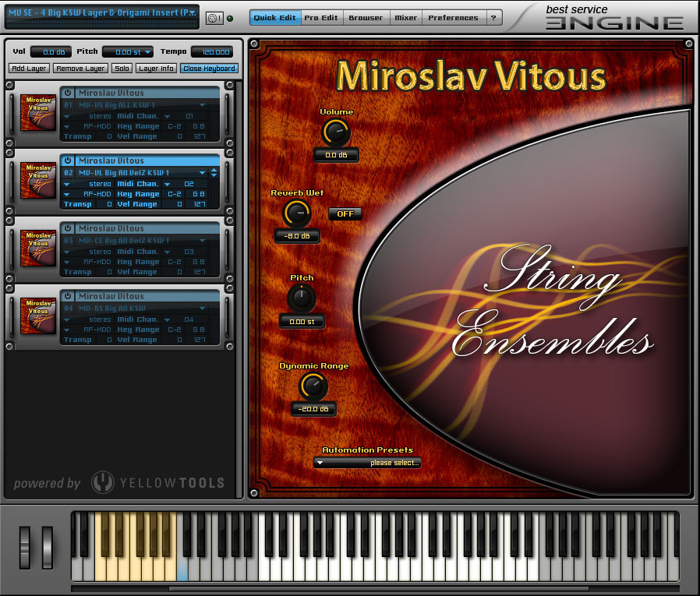Click layer 02 Key Range C-2 value
The width and height of the screenshot is (700, 596).
click(x=175, y=195)
